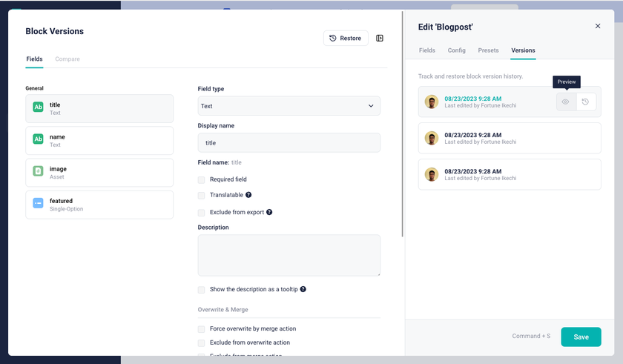Enable the Translatable checkbox
The image size is (623, 364).
[x=202, y=195]
